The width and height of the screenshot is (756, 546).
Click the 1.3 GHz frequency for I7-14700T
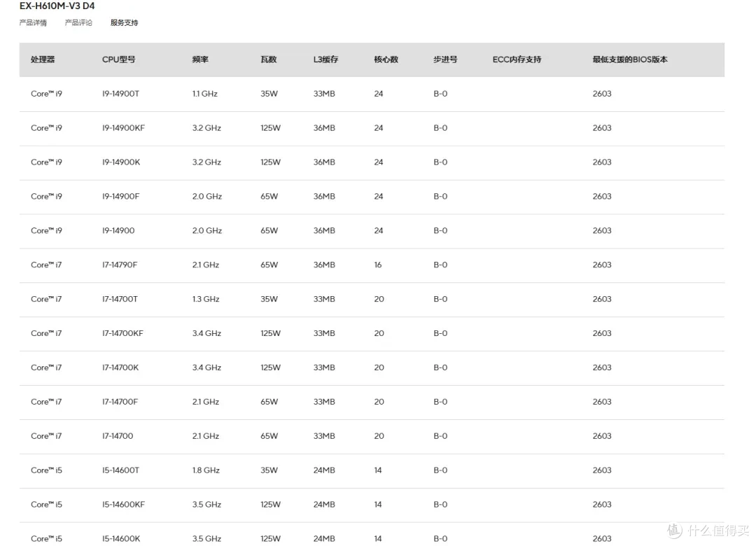(206, 299)
